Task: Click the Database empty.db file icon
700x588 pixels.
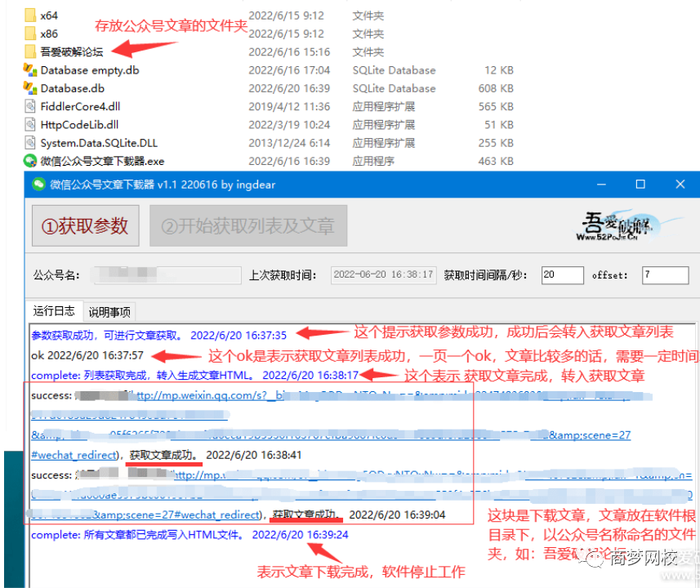Action: pos(30,70)
